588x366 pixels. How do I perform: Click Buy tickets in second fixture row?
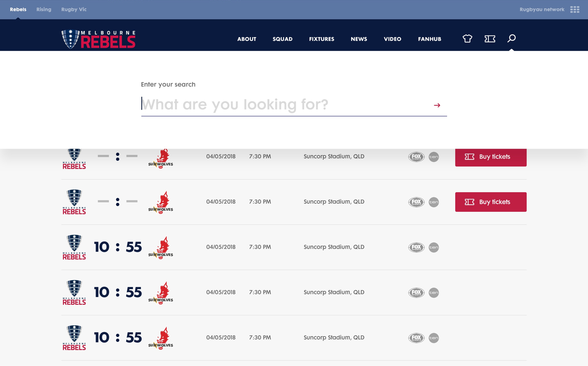coord(491,202)
